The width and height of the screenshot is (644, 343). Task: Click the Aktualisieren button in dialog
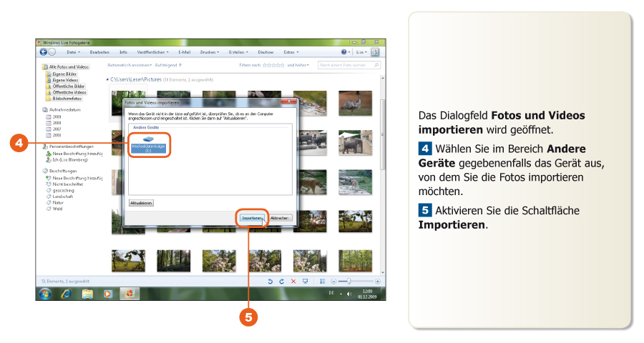141,203
